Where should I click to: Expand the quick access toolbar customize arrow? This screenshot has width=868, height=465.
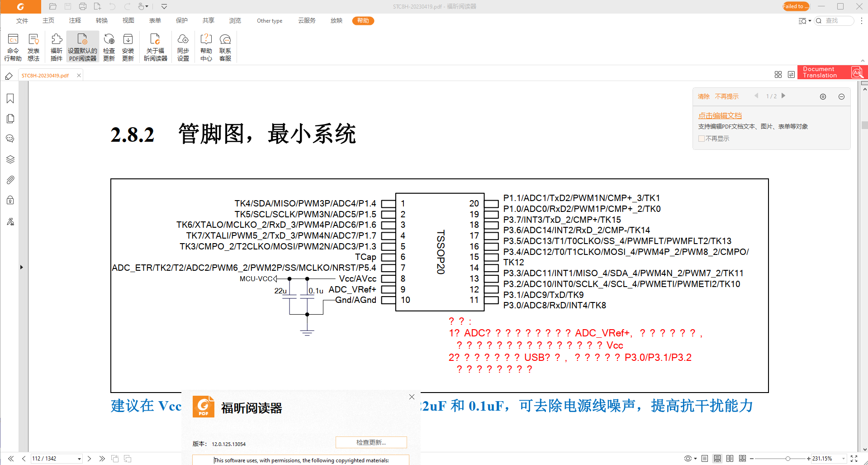click(164, 6)
